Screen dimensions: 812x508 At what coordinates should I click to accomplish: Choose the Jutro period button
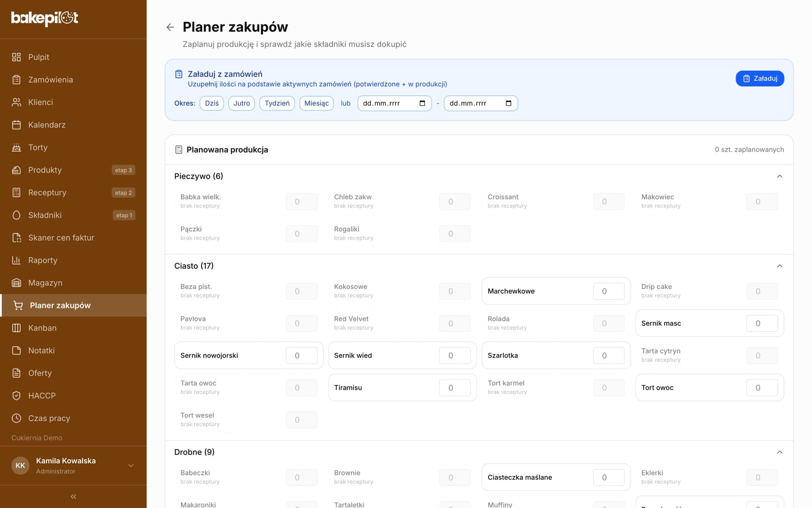(242, 103)
